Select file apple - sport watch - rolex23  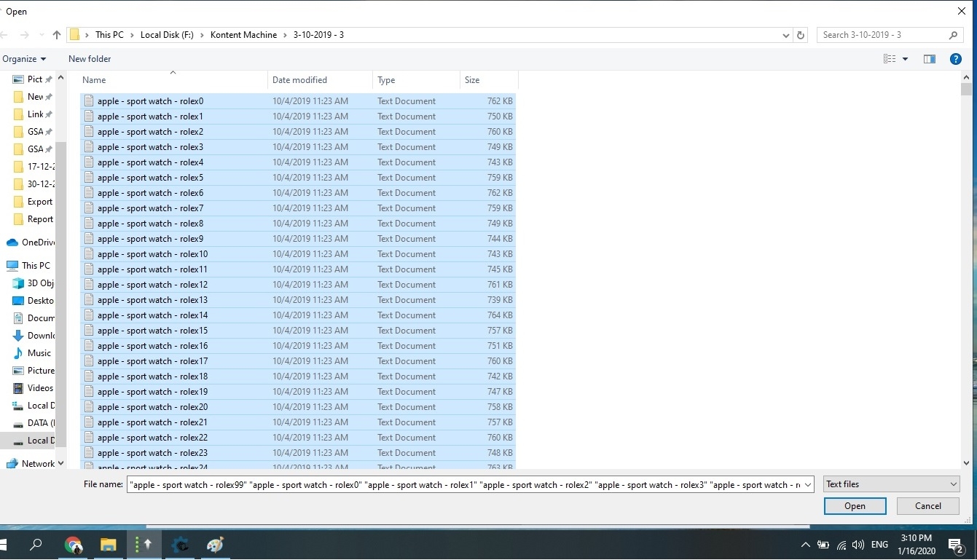(x=298, y=453)
